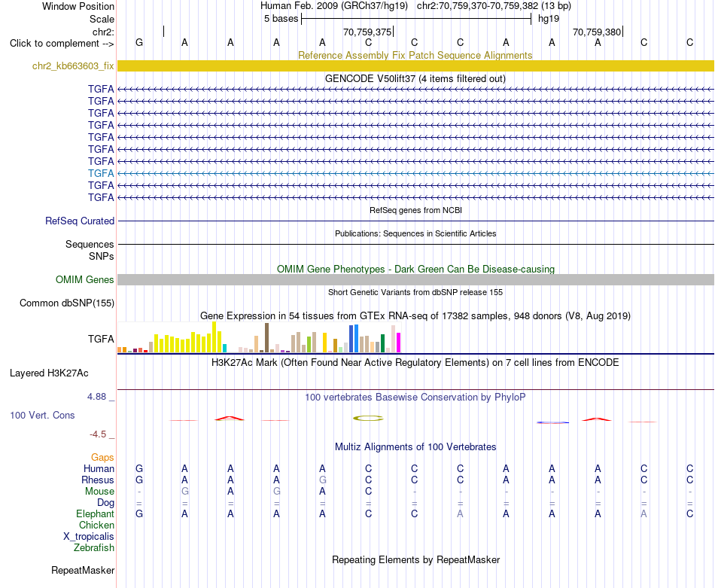This screenshot has height=588, width=715.
Task: Open the chr2_kb663603_fix track label
Action: [x=73, y=66]
